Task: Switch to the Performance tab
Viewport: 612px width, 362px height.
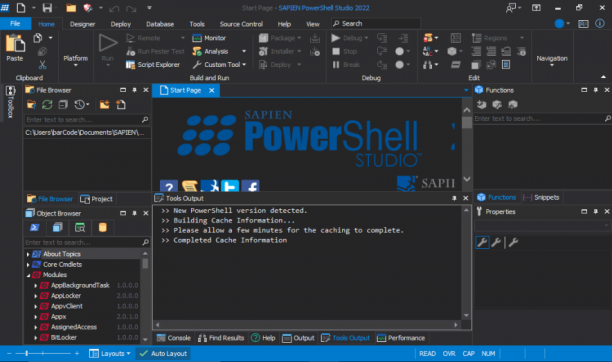Action: (x=401, y=338)
